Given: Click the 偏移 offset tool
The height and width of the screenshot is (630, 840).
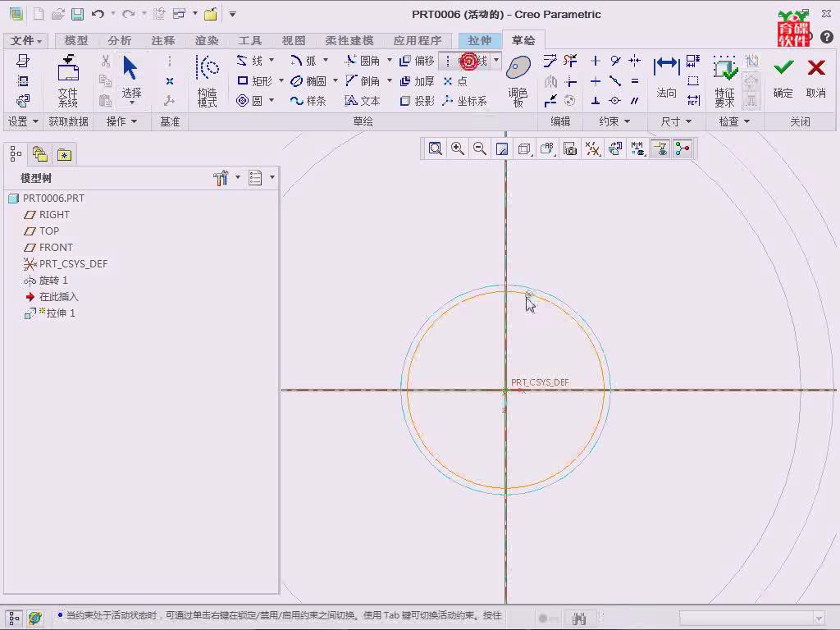Looking at the screenshot, I should 417,61.
